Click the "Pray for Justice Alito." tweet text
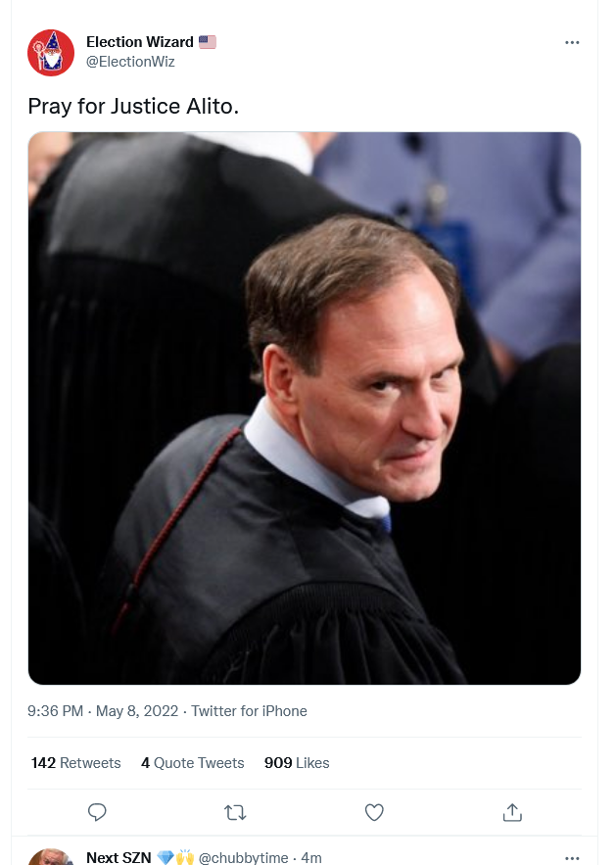Viewport: 616px width, 865px height. [133, 105]
